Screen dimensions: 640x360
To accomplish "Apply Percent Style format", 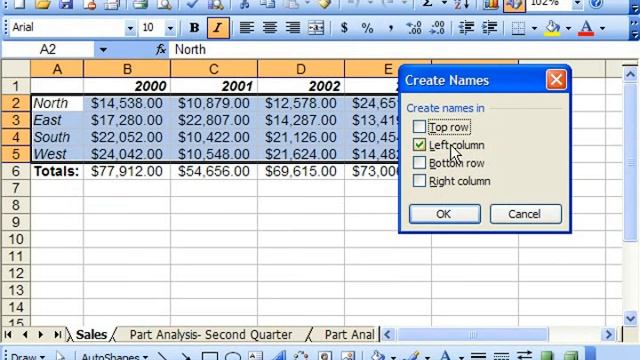I will [367, 28].
